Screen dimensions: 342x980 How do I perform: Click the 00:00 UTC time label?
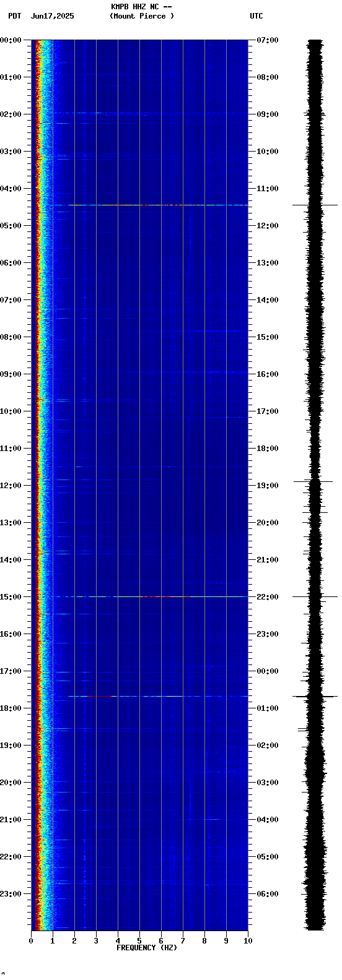pos(268,671)
